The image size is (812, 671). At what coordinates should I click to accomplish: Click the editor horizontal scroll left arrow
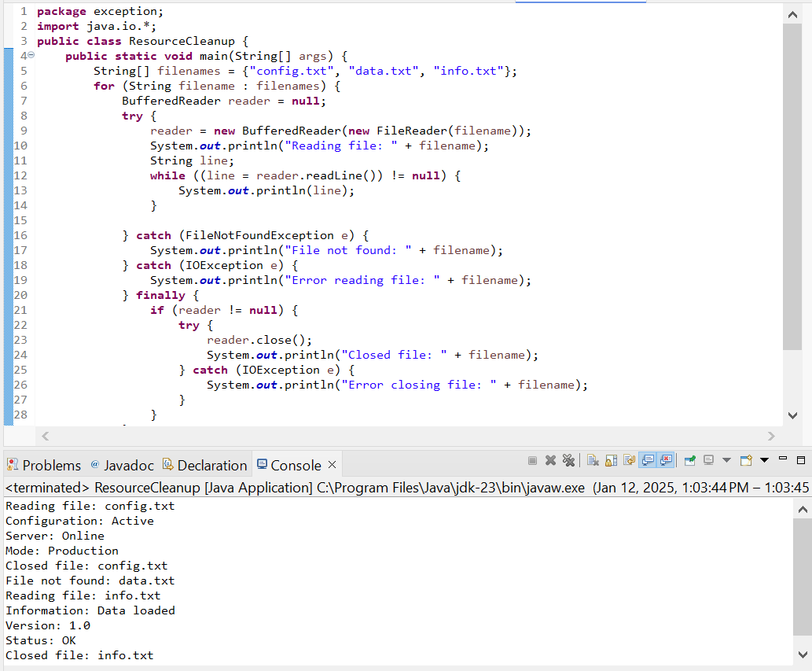pos(46,437)
